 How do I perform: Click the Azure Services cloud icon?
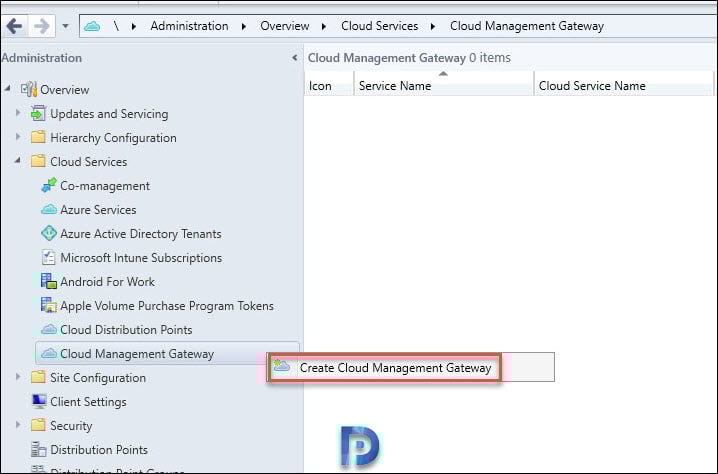point(49,210)
